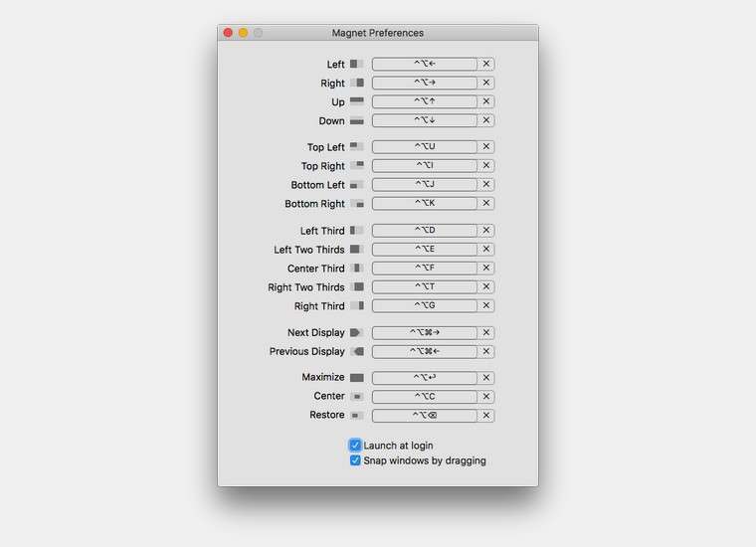Viewport: 756px width, 547px height.
Task: Uncheck Snap windows by dragging
Action: 355,460
